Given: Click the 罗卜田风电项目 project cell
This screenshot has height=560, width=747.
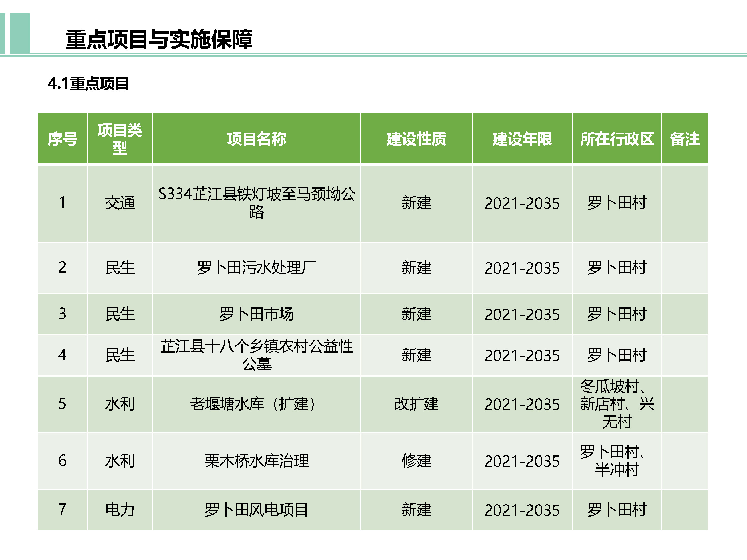Looking at the screenshot, I should tap(257, 510).
